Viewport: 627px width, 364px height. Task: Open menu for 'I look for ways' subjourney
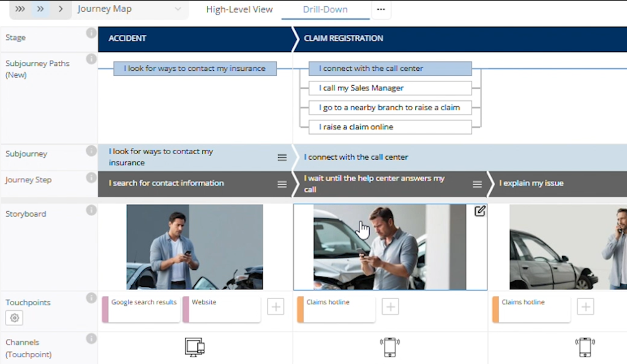click(x=282, y=157)
